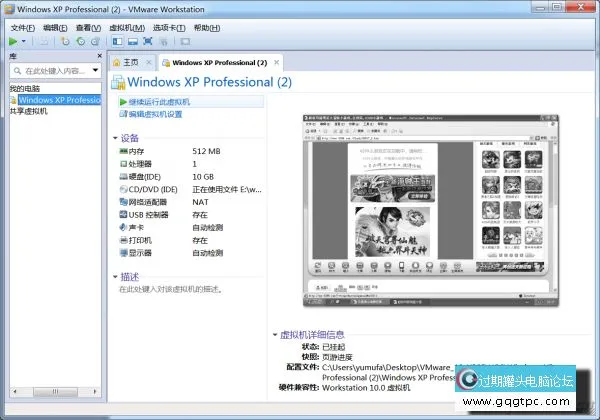Collapse the 设备 section
The height and width of the screenshot is (420, 600).
click(115, 138)
